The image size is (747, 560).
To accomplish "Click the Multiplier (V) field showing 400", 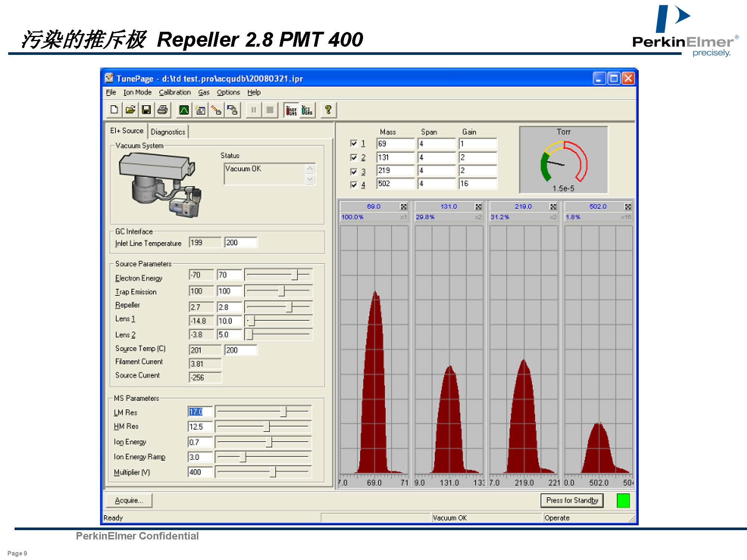I will pos(200,472).
